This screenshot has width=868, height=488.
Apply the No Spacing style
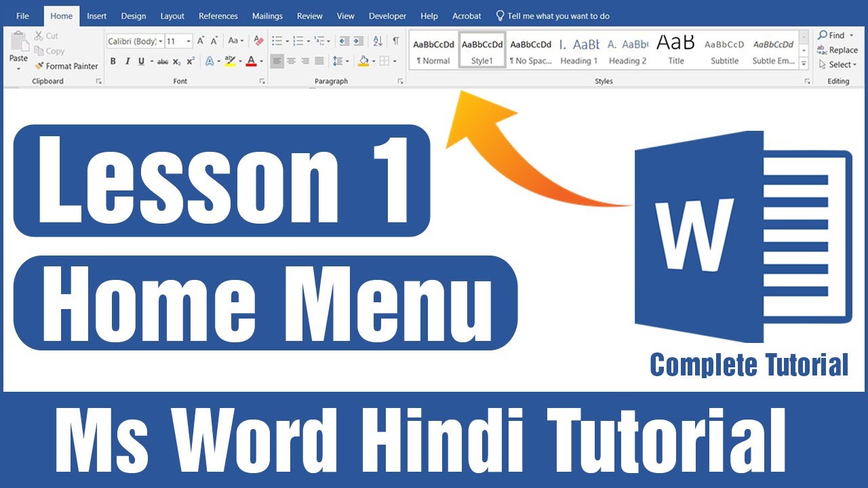(531, 50)
